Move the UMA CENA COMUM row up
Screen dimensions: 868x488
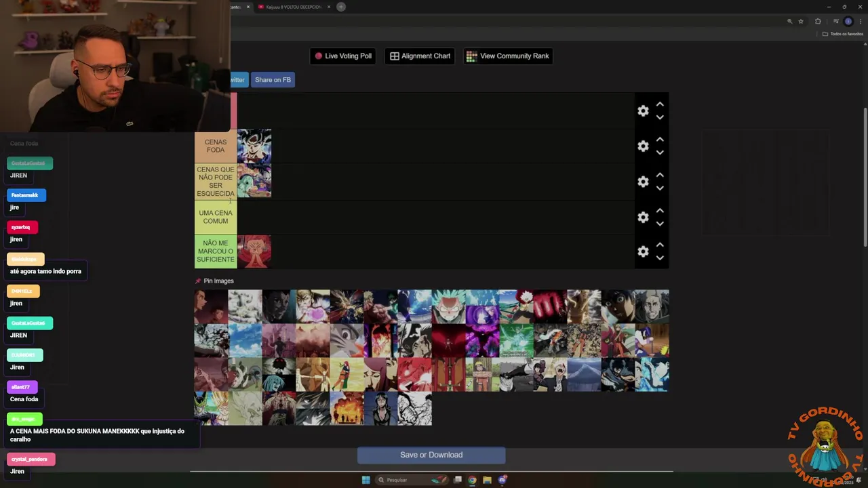tap(660, 211)
